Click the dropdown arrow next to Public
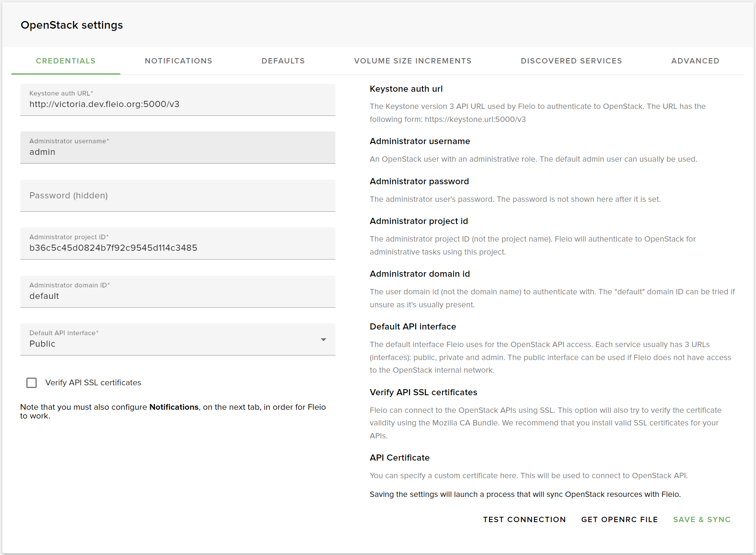 [x=324, y=339]
